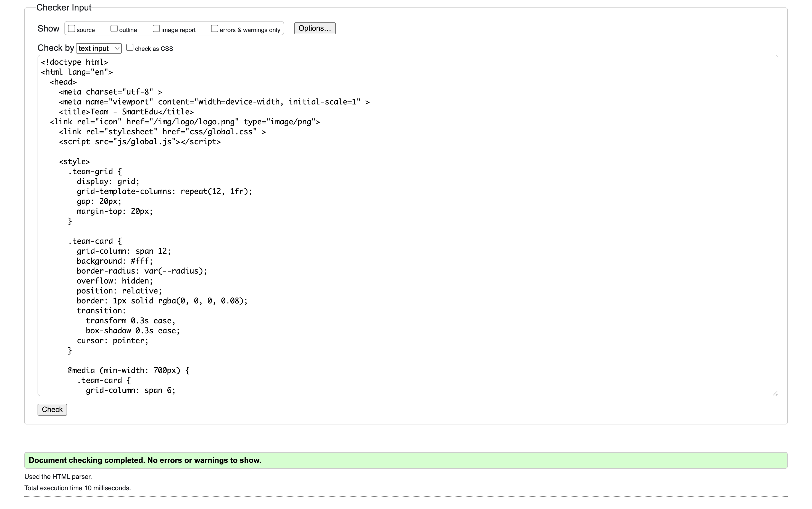Click the Used the HTML parser text
This screenshot has height=509, width=812.
[58, 477]
